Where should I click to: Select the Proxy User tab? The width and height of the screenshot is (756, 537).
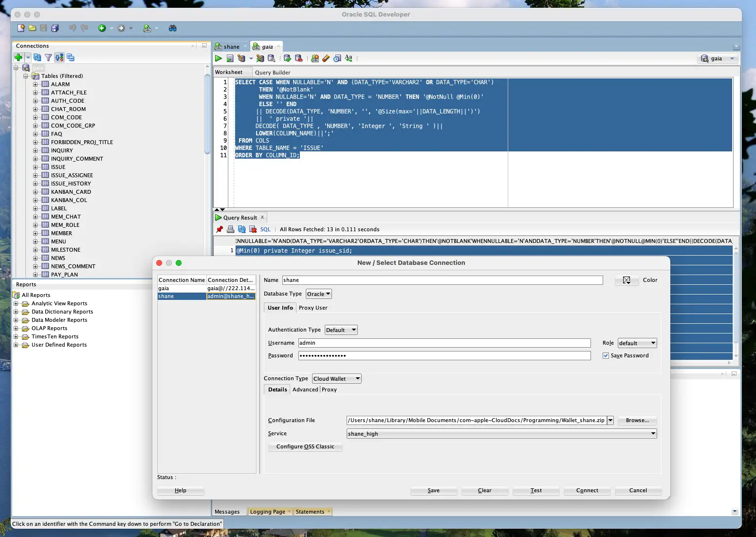(x=313, y=308)
